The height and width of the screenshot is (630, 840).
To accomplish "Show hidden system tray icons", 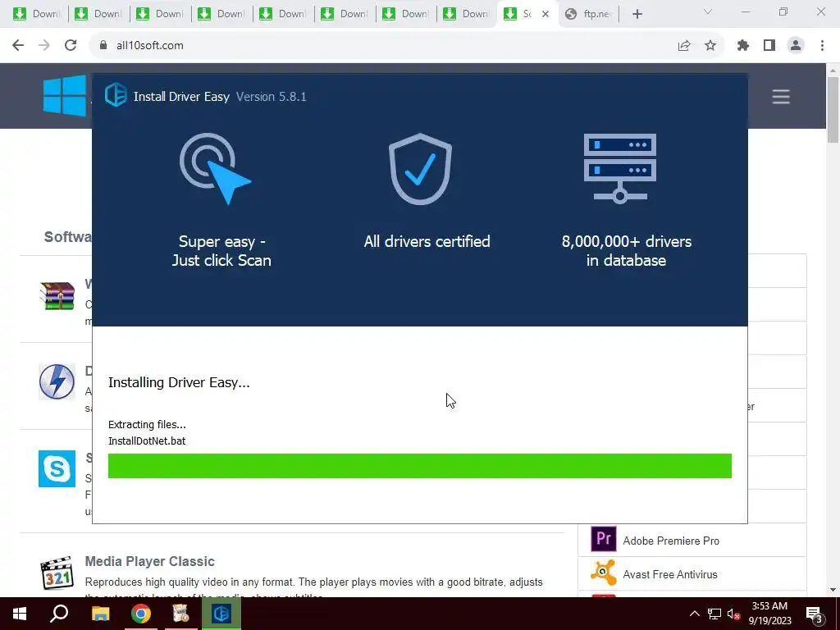I will pyautogui.click(x=694, y=614).
